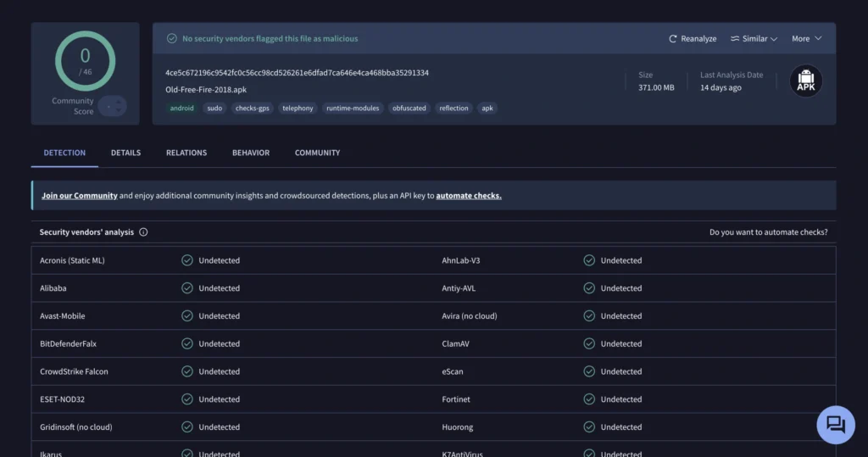Select the obfuscated tag
868x457 pixels.
409,108
